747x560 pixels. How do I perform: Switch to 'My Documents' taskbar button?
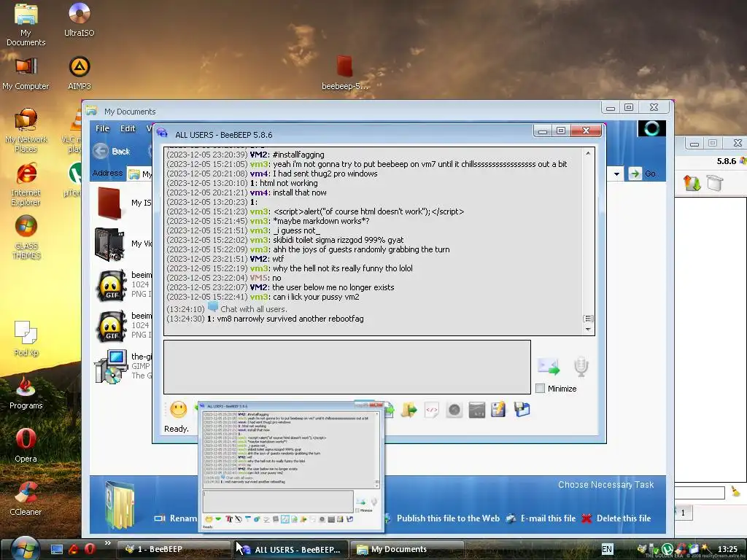(x=407, y=549)
